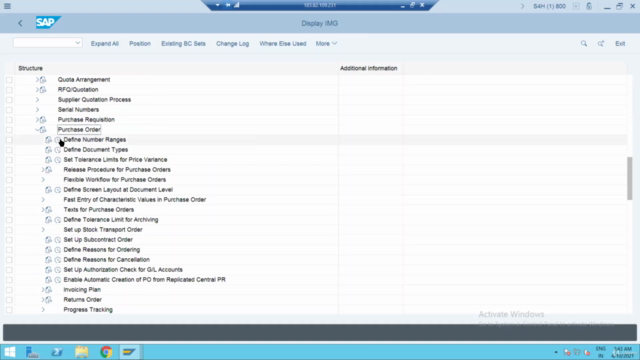
Task: Select Fast Entry of Characteristic Values item
Action: [x=135, y=200]
